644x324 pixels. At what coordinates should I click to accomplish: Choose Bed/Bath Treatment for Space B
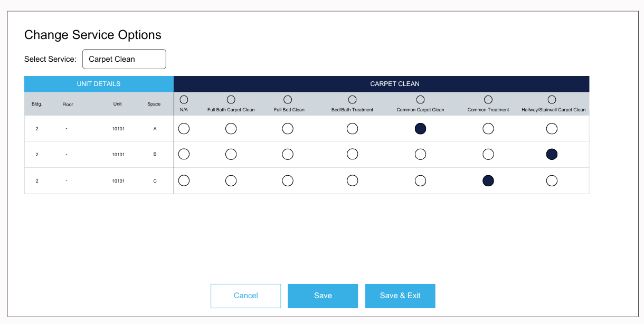pyautogui.click(x=352, y=154)
